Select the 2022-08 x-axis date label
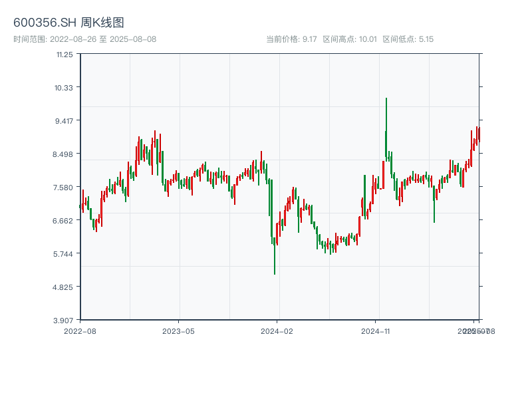 tap(80, 331)
